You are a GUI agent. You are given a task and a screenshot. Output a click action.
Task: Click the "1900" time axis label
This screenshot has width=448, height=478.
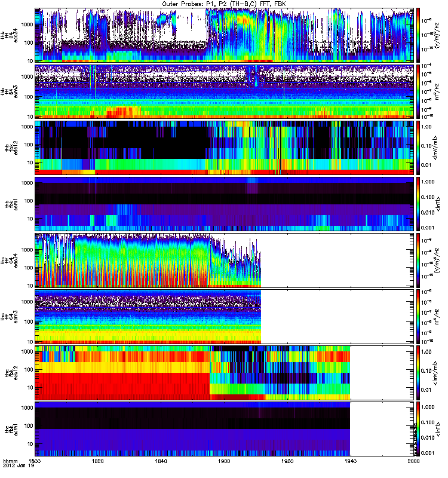pyautogui.click(x=224, y=461)
